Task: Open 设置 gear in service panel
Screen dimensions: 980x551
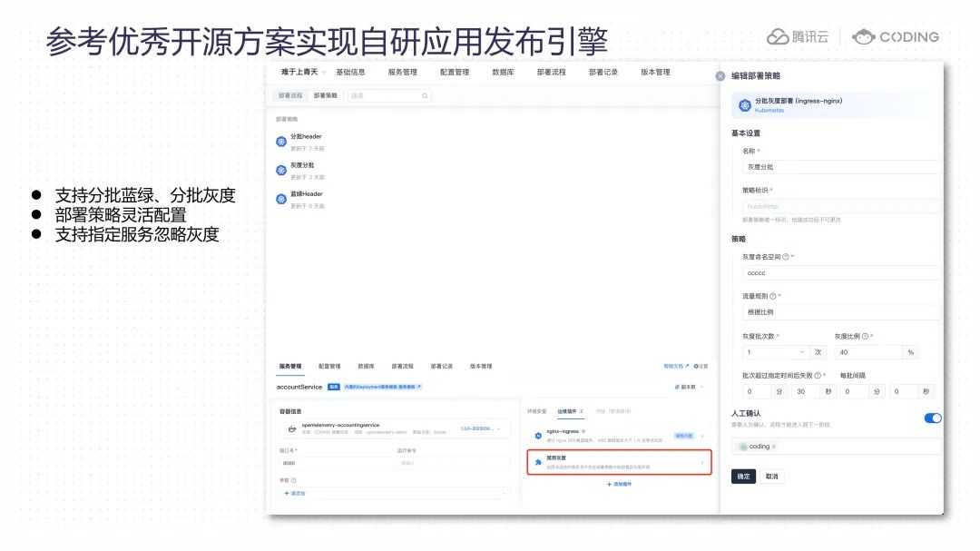Action: tap(701, 367)
